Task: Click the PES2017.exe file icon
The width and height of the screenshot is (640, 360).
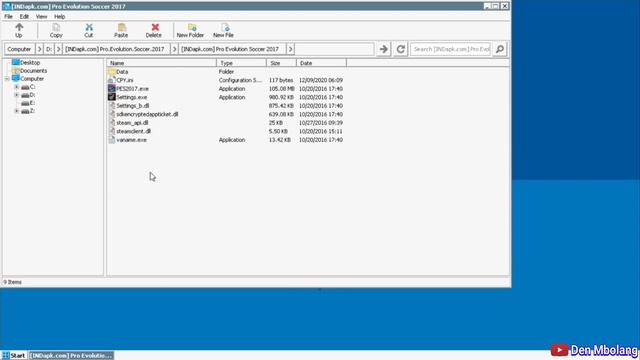Action: (111, 88)
